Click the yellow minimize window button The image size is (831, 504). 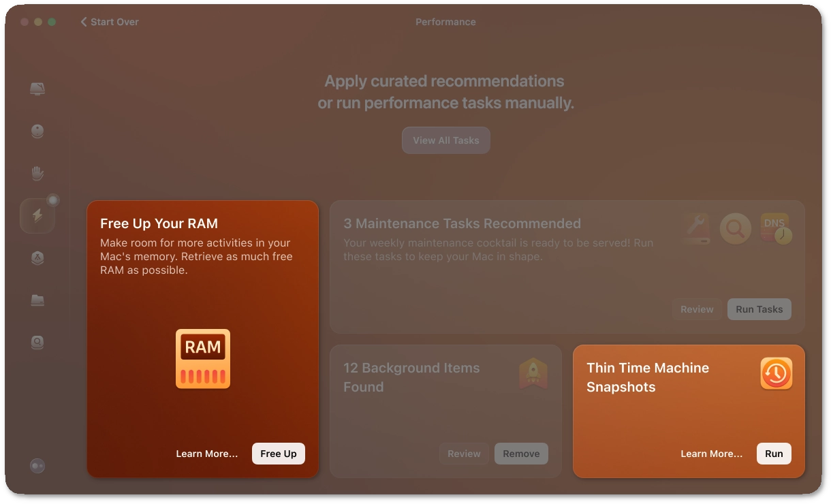pos(38,22)
